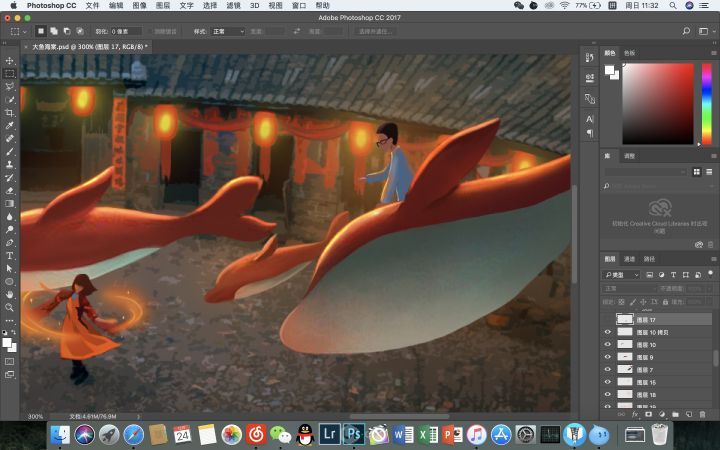
Task: Open the layer filter 类型 dropdown
Action: (622, 274)
